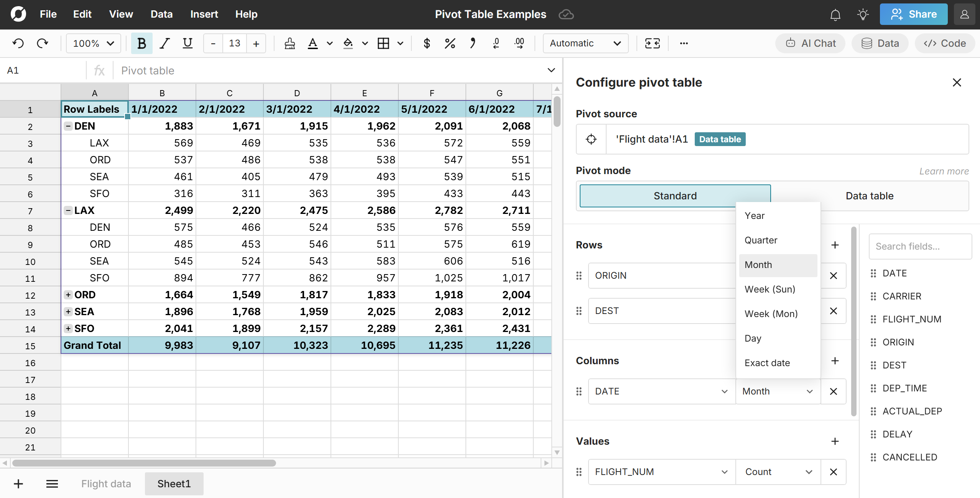The image size is (980, 498).
Task: Apply currency format using the dollar icon
Action: pyautogui.click(x=426, y=43)
